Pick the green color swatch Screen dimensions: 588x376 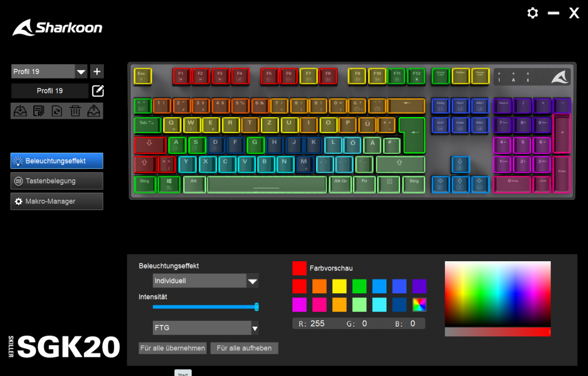point(359,286)
